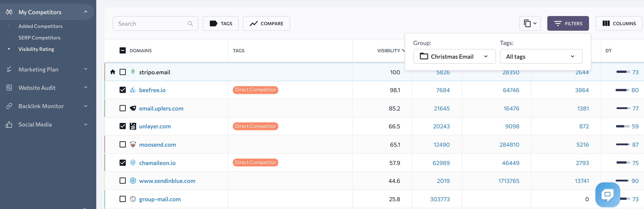Check the email.uplers.com checkbox
This screenshot has height=209, width=644.
(x=123, y=108)
